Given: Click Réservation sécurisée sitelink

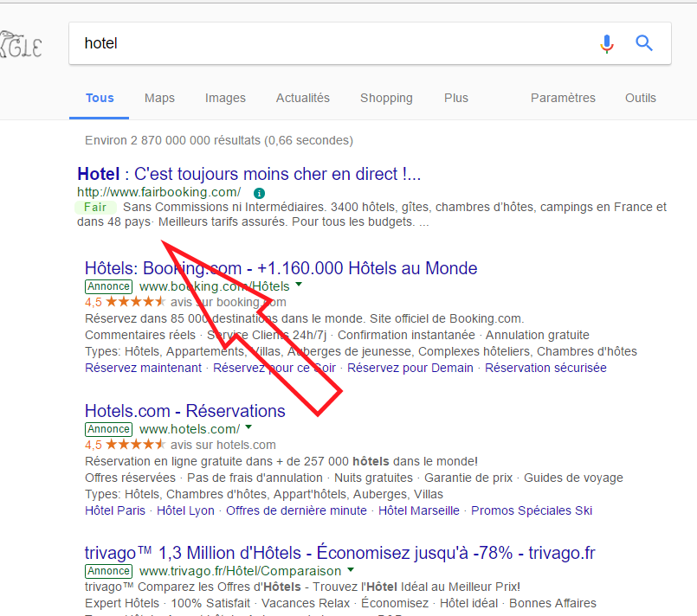Looking at the screenshot, I should (x=545, y=368).
